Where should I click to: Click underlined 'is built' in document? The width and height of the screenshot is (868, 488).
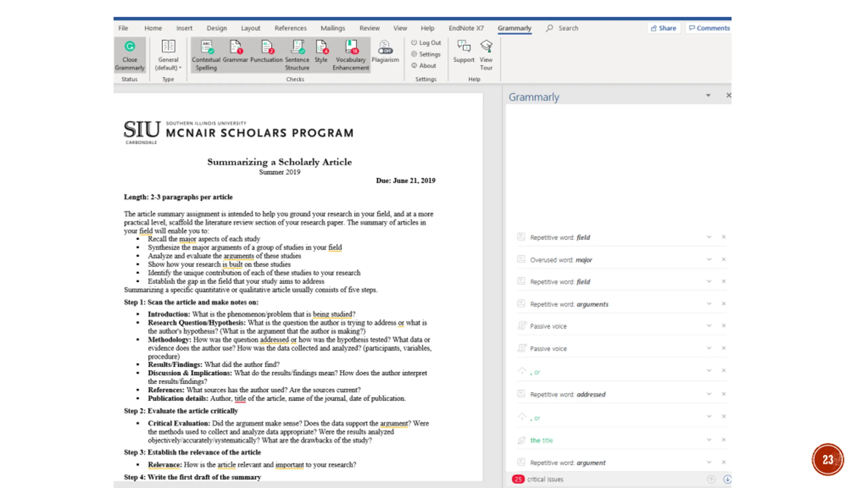[232, 264]
